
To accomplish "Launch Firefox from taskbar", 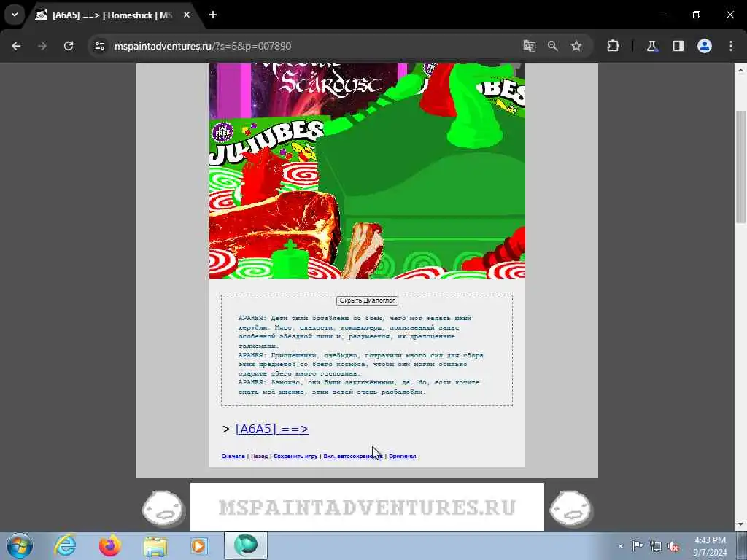I will pyautogui.click(x=110, y=545).
